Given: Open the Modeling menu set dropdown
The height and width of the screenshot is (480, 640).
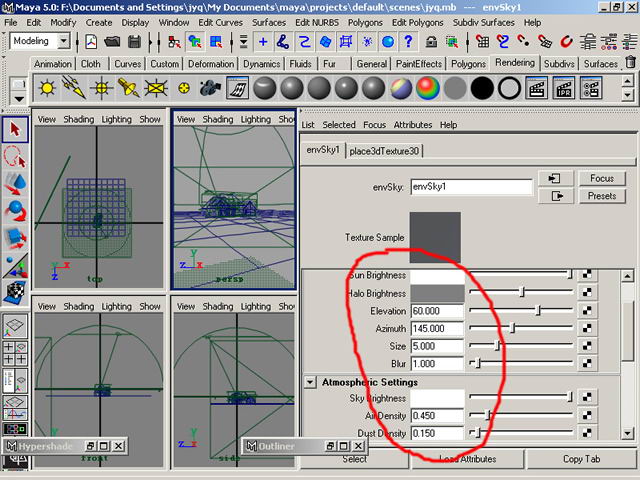Looking at the screenshot, I should tap(63, 41).
